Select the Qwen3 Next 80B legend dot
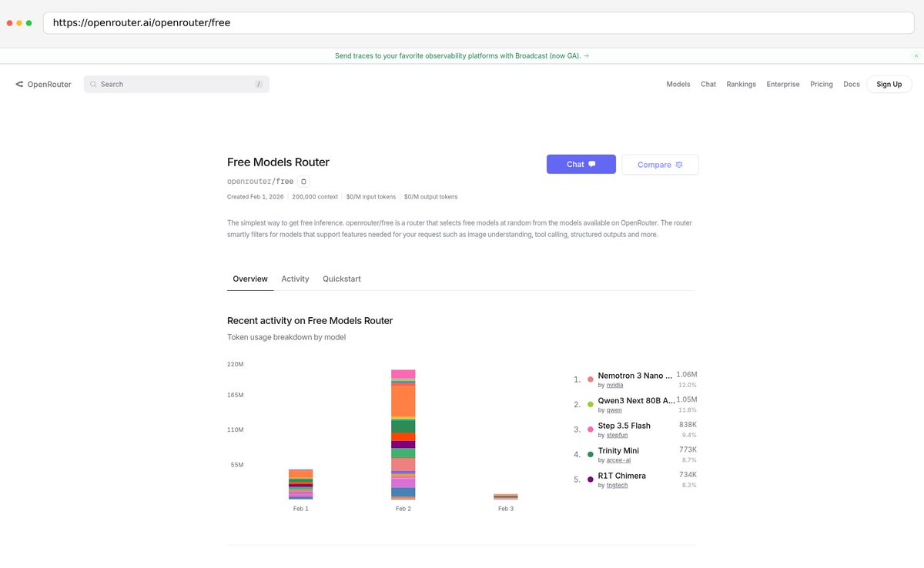924x568 pixels. (590, 404)
